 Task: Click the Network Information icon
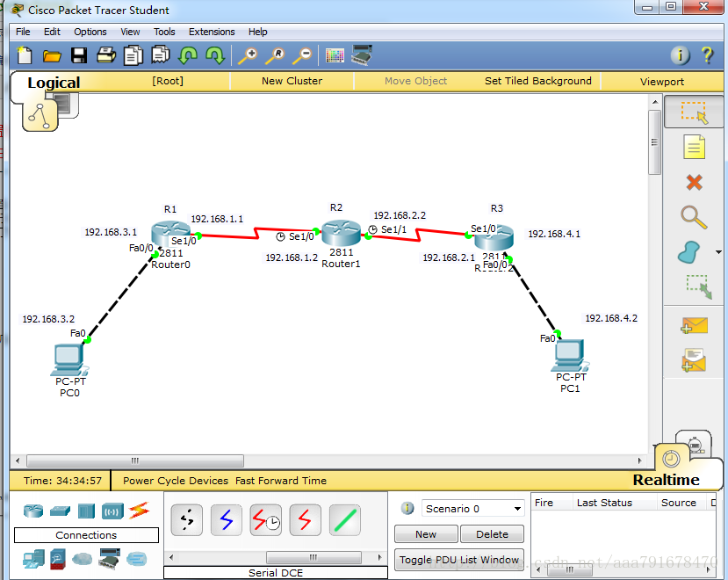(x=681, y=55)
